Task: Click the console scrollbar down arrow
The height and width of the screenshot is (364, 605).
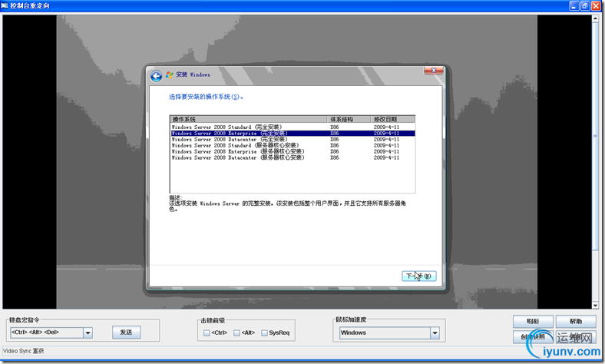Action: tap(595, 306)
